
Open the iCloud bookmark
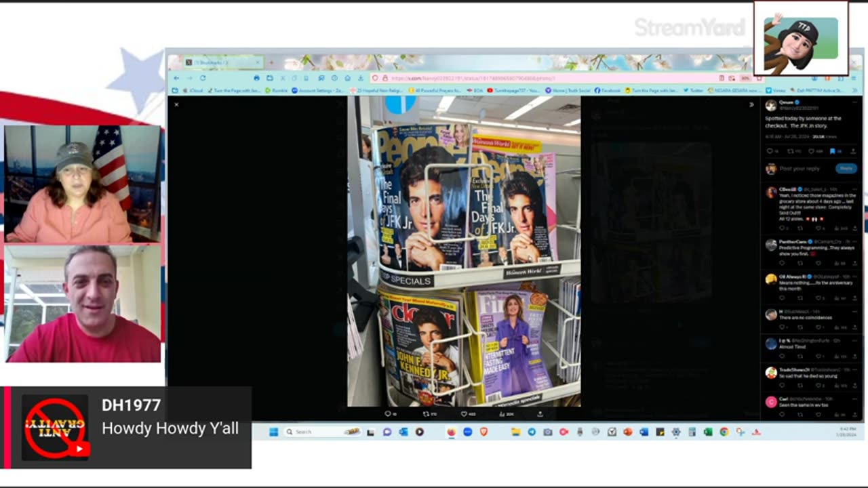pos(193,90)
